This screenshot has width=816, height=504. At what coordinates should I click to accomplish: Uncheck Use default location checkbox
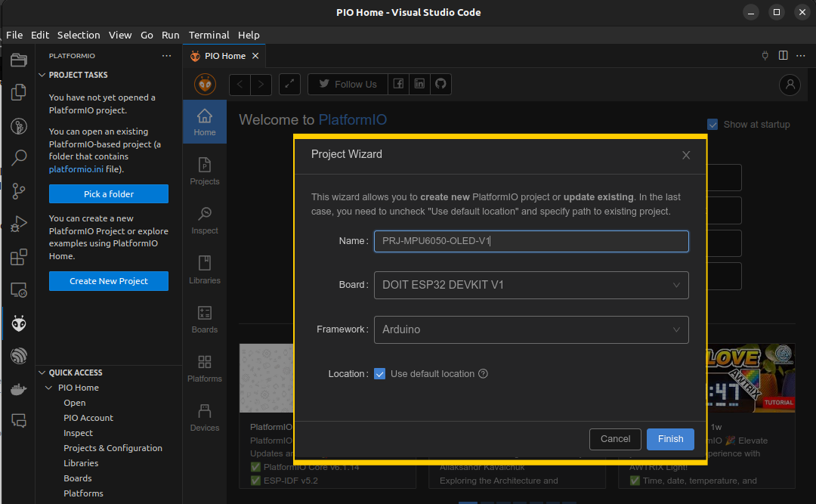click(380, 374)
